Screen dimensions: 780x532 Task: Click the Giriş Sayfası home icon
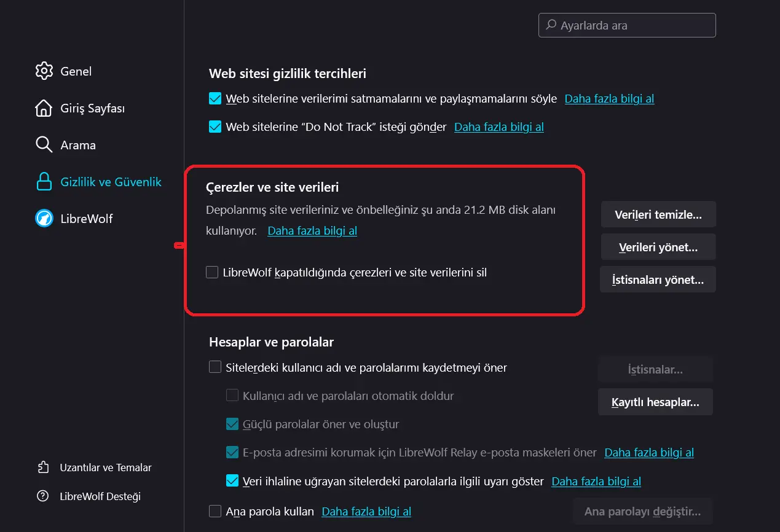coord(44,108)
